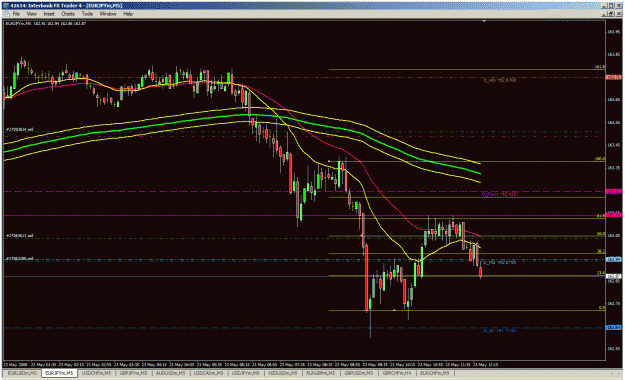Screen dimensions: 625x380
Task: Restore the inner EURJPY chart window
Action: point(611,14)
